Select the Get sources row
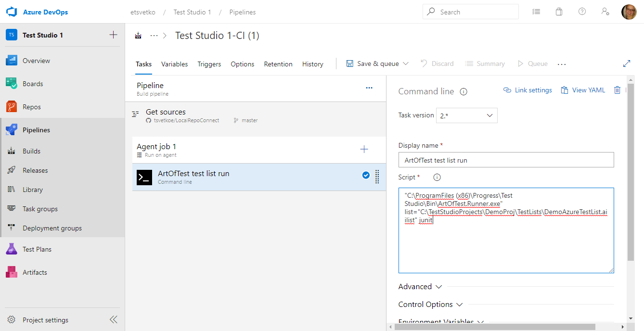The width and height of the screenshot is (644, 331). click(x=256, y=116)
